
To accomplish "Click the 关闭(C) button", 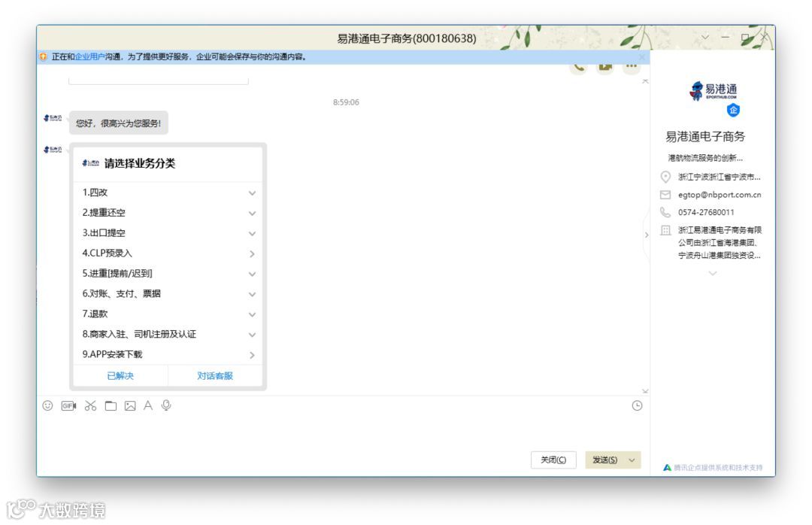I will click(553, 460).
